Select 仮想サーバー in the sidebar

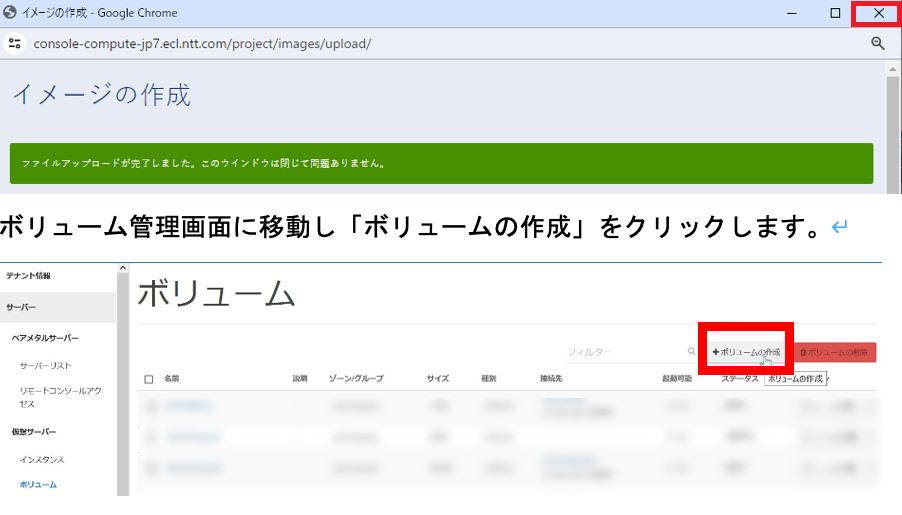point(34,432)
